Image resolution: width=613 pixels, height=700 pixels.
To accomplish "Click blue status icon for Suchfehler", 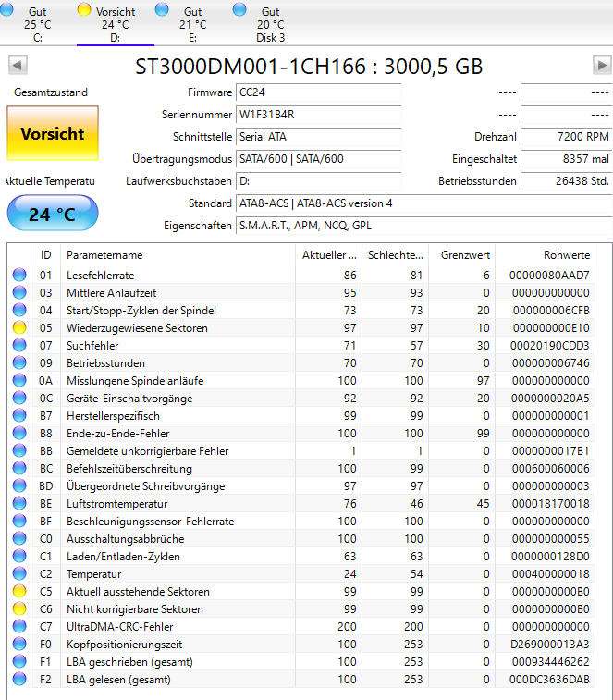I will click(x=19, y=345).
